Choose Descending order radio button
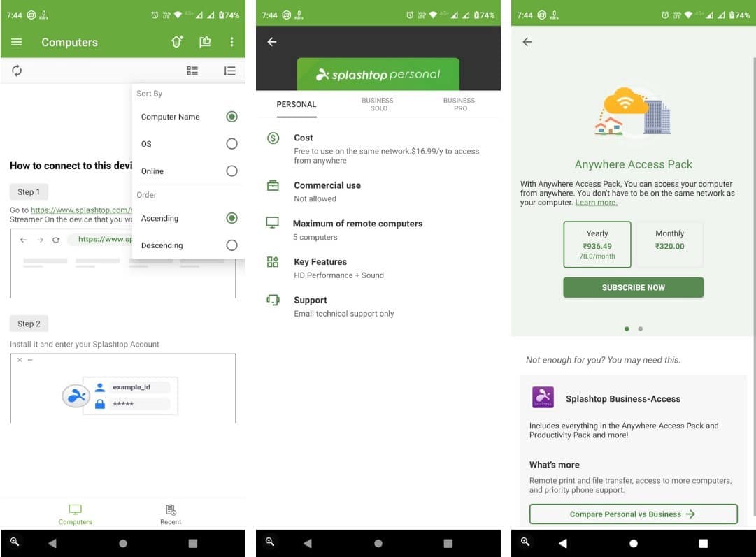The height and width of the screenshot is (557, 756). pos(231,245)
